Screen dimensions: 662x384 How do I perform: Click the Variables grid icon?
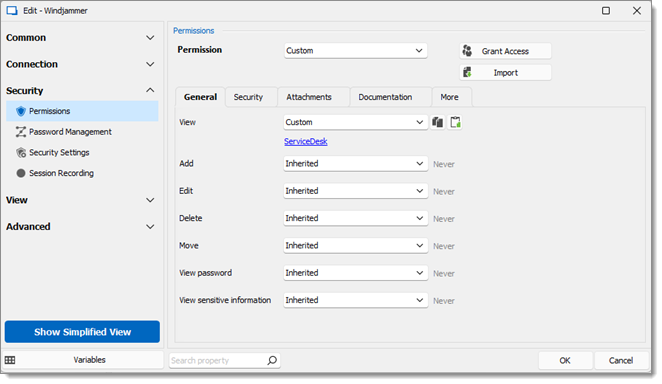coord(10,360)
